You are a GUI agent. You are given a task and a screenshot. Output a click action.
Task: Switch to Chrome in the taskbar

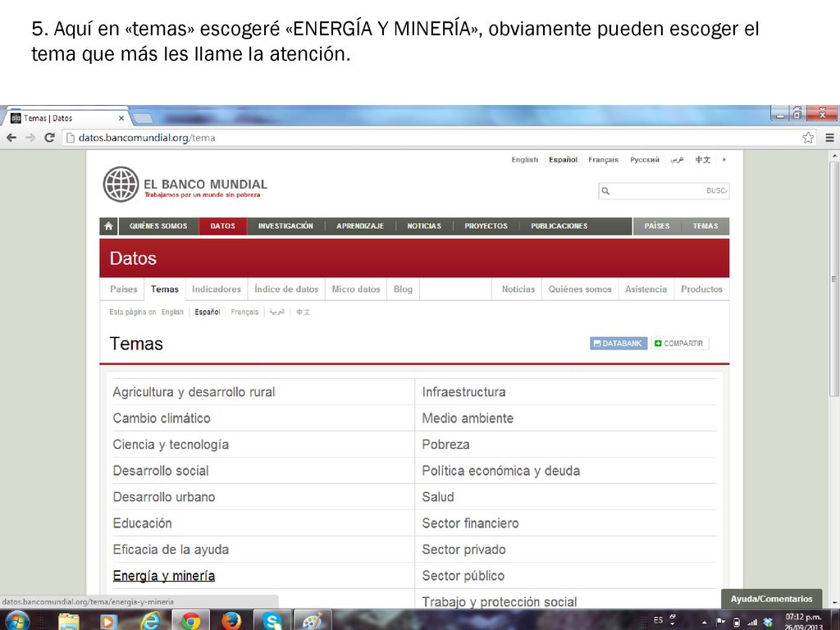[x=190, y=622]
